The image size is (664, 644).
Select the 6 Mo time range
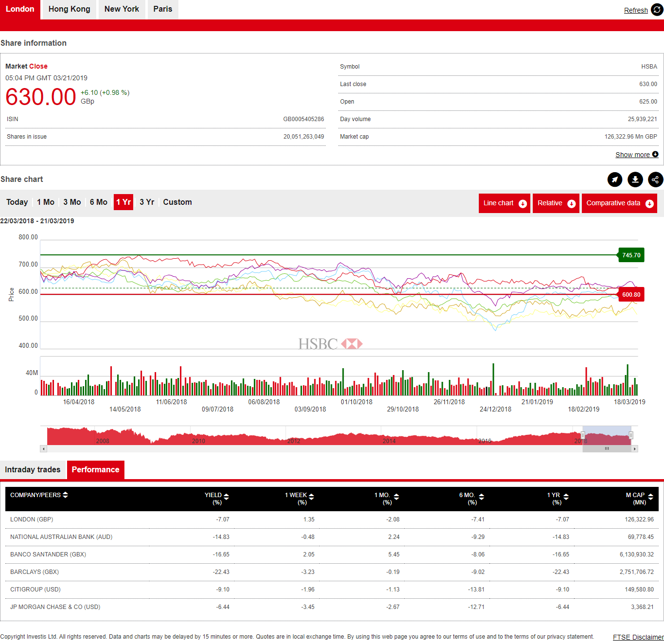click(x=99, y=202)
